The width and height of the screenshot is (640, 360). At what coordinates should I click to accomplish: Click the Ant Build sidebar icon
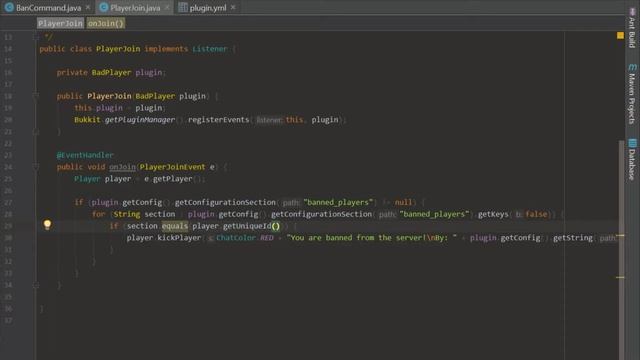tap(632, 11)
